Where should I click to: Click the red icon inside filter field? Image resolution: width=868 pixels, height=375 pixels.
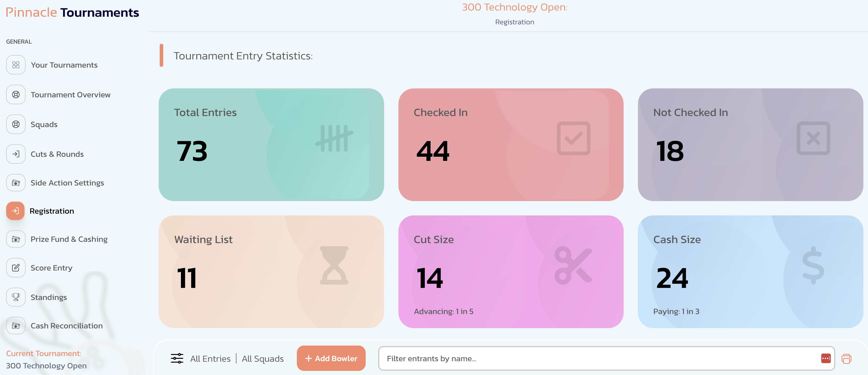(x=826, y=358)
